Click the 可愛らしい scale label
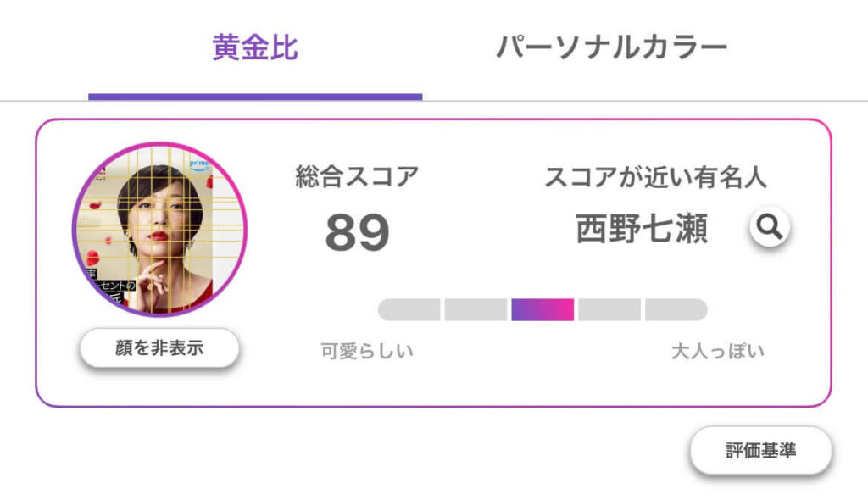Image resolution: width=868 pixels, height=500 pixels. click(x=367, y=351)
